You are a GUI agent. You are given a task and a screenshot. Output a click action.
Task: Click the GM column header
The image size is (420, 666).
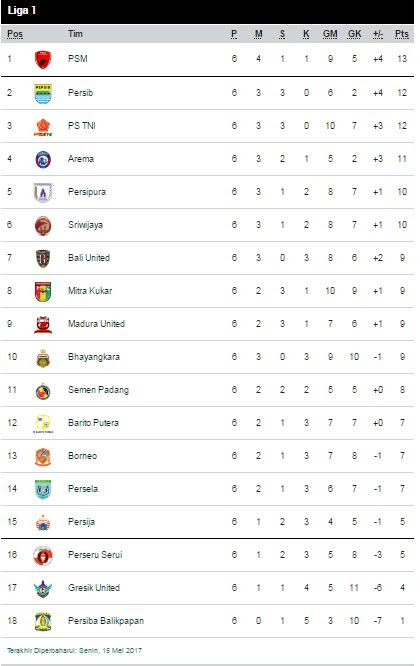(330, 34)
